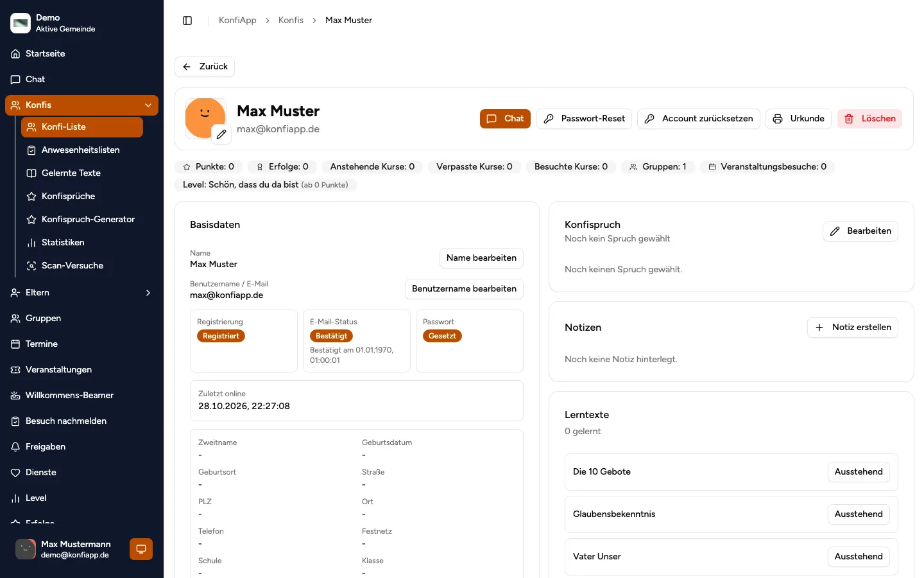Click Notiz erstellen button
This screenshot has width=924, height=578.
tap(853, 328)
